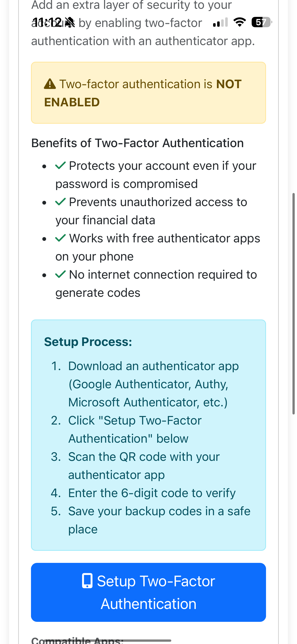Image resolution: width=297 pixels, height=644 pixels.
Task: Click the warning triangle icon in yellow banner
Action: tap(50, 84)
